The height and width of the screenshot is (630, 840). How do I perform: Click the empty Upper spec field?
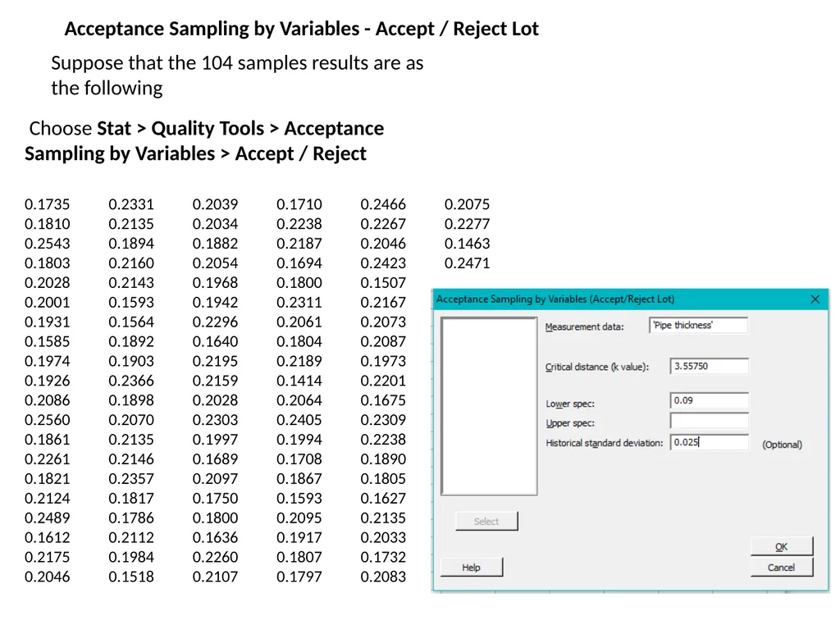(x=710, y=421)
